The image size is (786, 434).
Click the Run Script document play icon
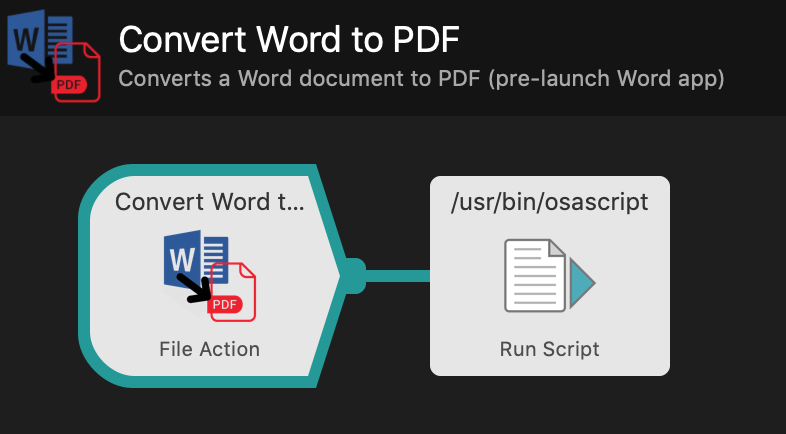click(550, 275)
